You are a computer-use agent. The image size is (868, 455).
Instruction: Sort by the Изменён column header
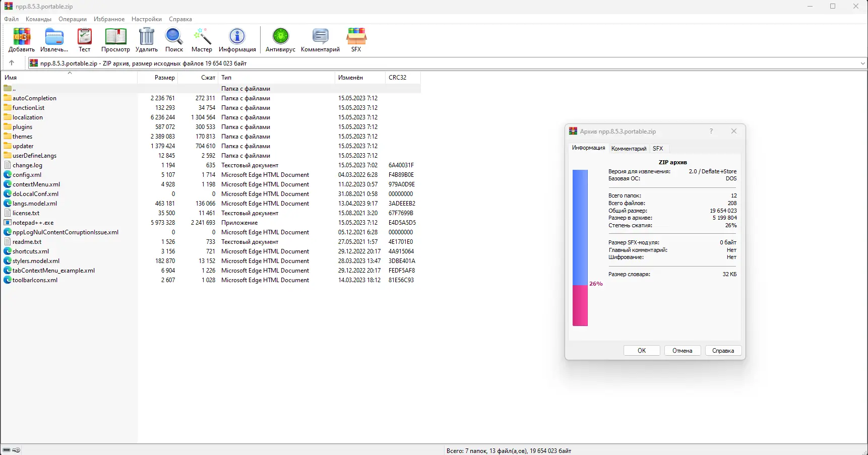tap(360, 78)
